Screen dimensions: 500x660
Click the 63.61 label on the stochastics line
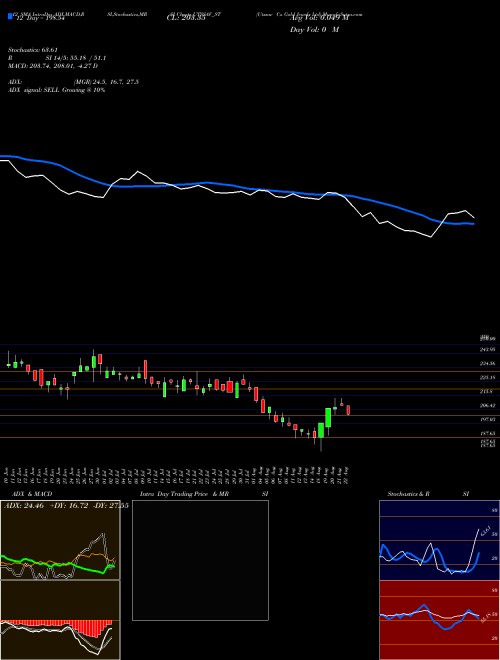click(485, 530)
